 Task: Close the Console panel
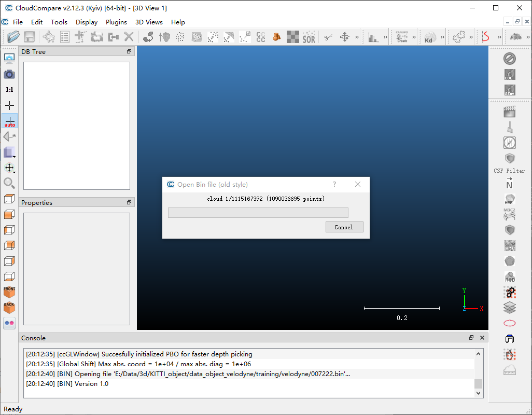point(482,338)
